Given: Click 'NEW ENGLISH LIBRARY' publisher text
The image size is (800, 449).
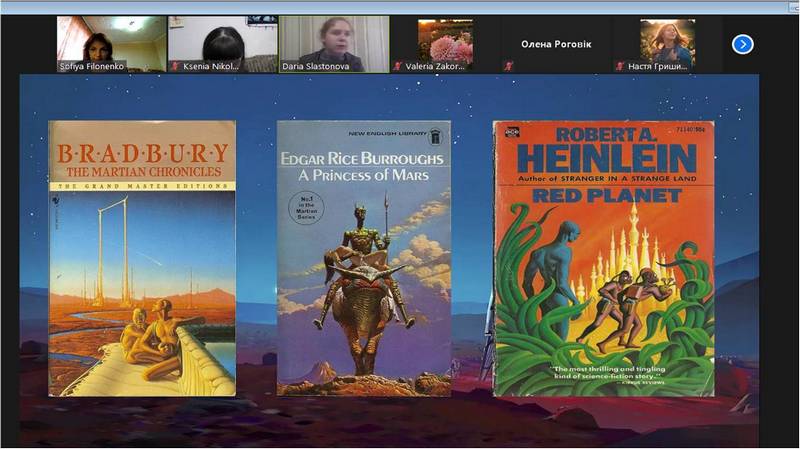Looking at the screenshot, I should tap(387, 134).
